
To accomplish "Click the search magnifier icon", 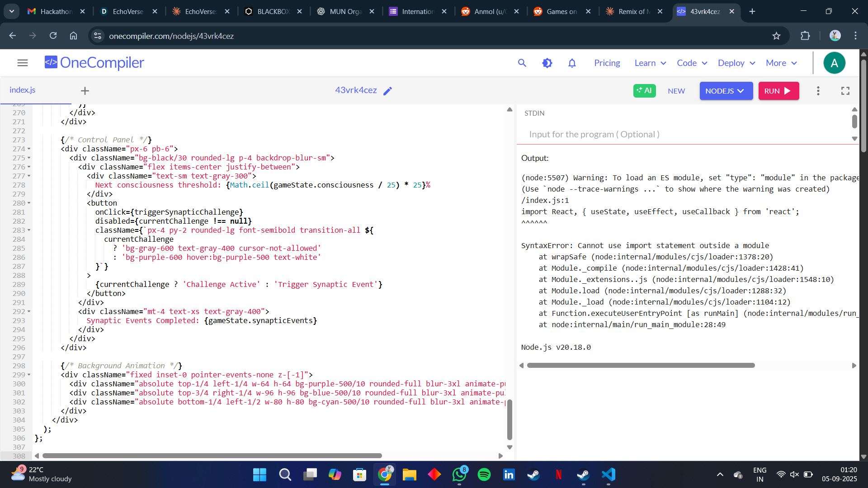I will tap(522, 63).
